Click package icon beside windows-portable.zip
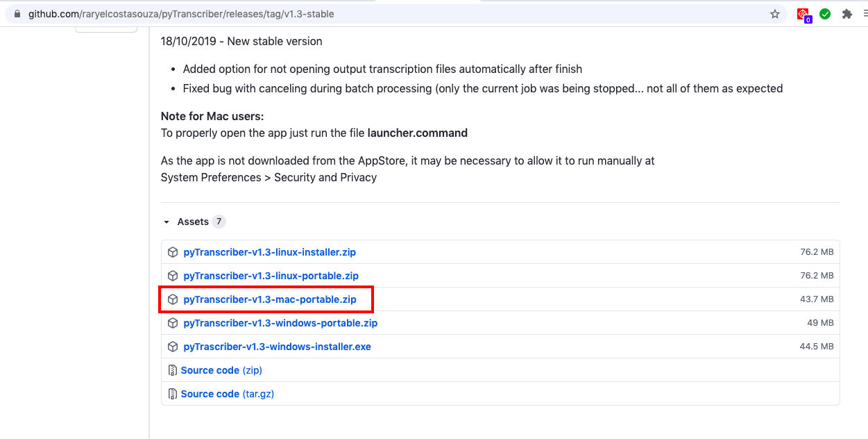 click(x=173, y=323)
